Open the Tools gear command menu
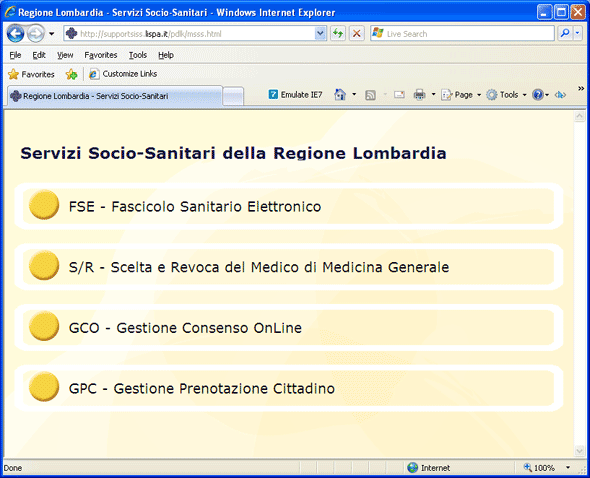This screenshot has height=478, width=590. pos(506,94)
